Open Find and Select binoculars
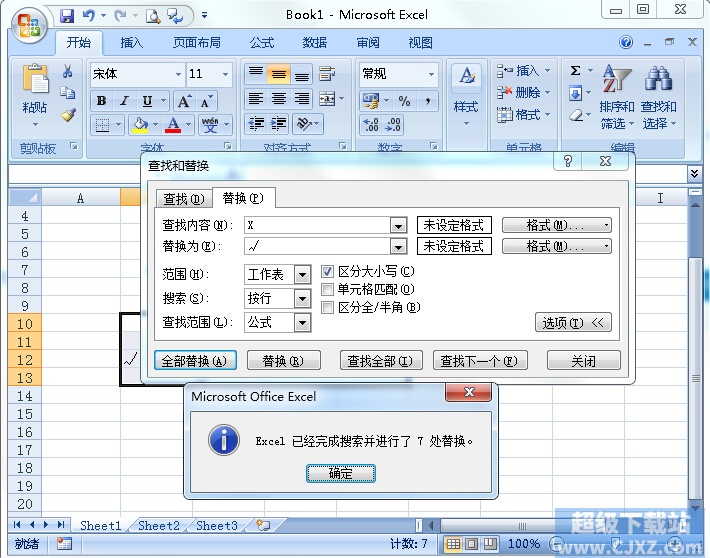This screenshot has height=558, width=710. coord(658,78)
